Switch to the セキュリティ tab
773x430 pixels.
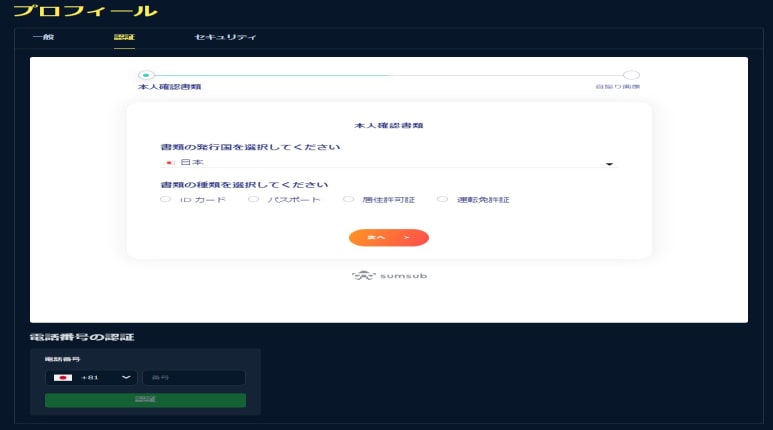(225, 37)
